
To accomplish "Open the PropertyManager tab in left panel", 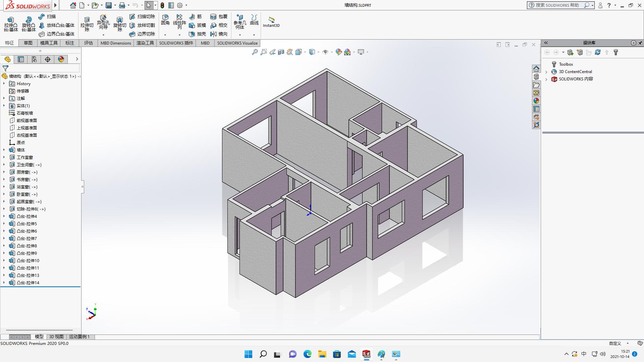I will click(x=21, y=59).
